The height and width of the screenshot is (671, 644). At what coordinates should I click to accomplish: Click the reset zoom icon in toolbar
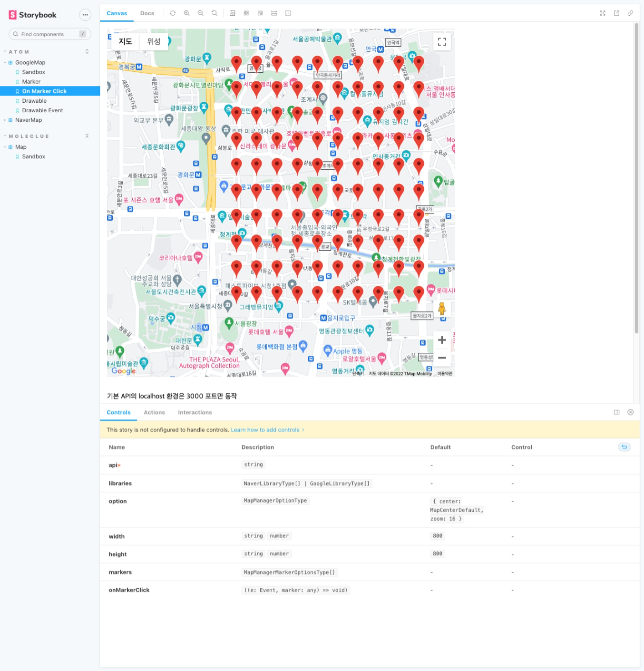click(x=215, y=13)
